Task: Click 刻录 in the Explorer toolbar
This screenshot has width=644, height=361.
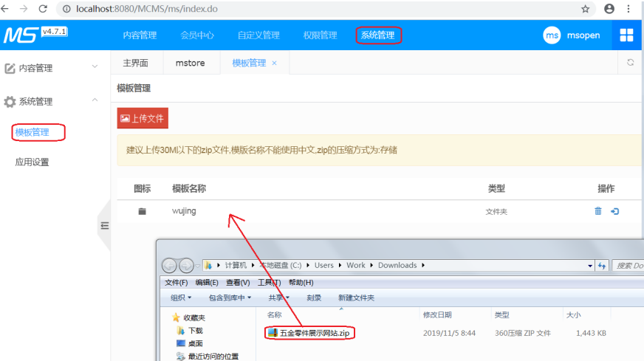Action: [314, 298]
